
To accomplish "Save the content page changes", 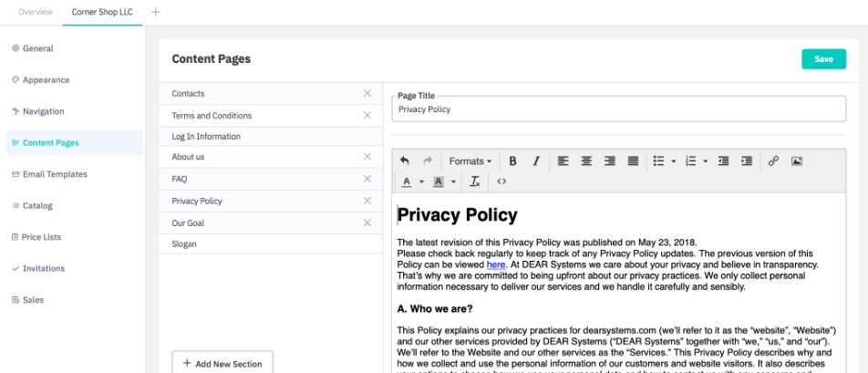I will 823,58.
